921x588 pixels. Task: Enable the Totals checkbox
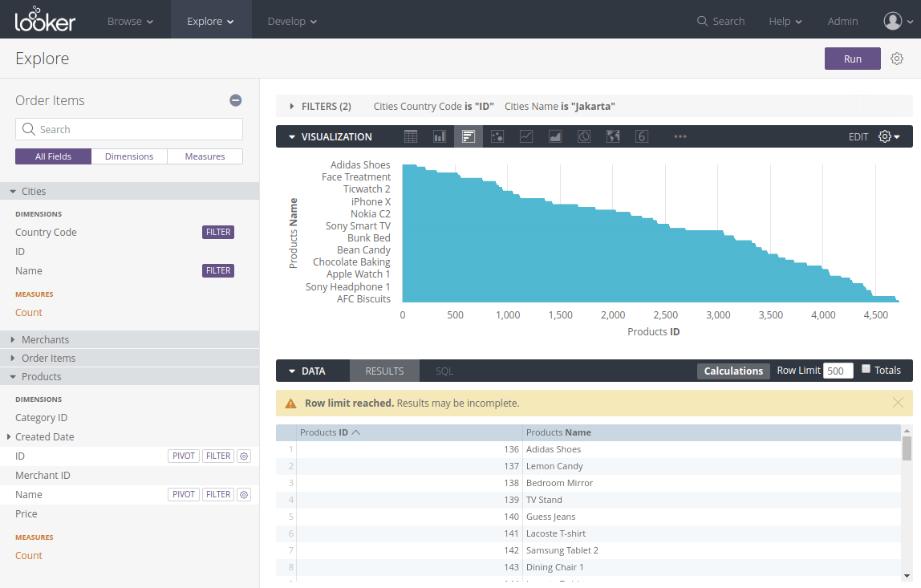(x=866, y=369)
